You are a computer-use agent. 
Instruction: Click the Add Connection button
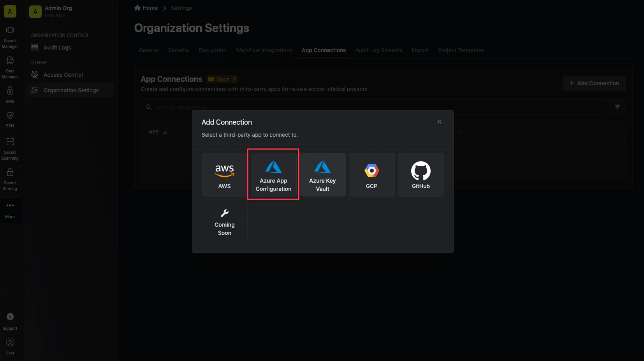click(594, 83)
